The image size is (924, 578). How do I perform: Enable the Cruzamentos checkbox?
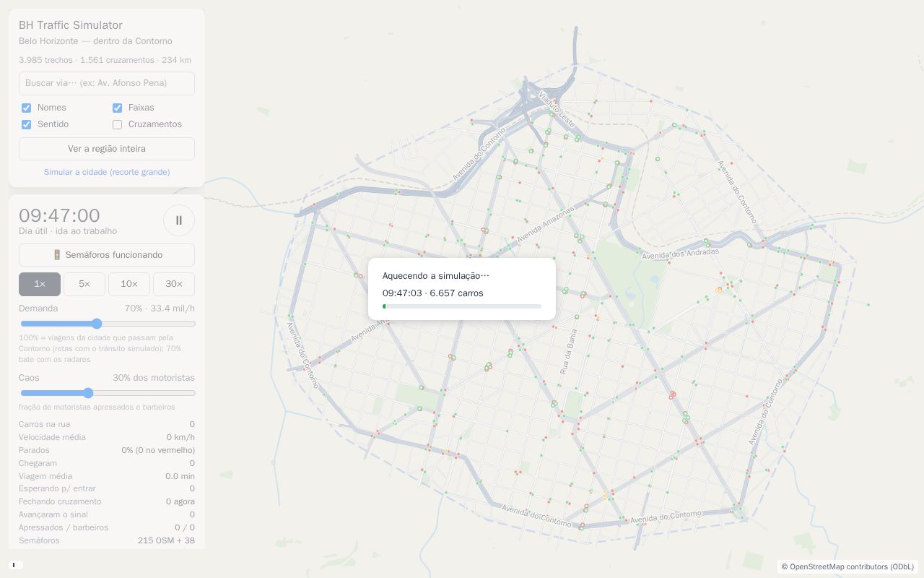[117, 124]
